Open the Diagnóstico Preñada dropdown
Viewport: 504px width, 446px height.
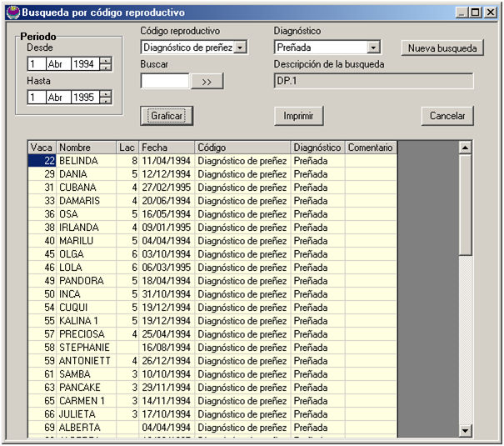tap(373, 48)
